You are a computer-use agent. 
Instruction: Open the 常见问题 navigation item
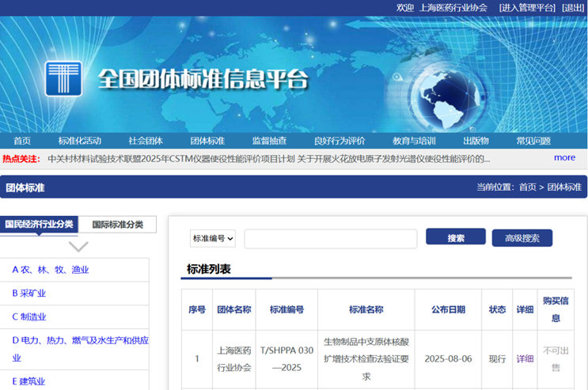(x=533, y=141)
